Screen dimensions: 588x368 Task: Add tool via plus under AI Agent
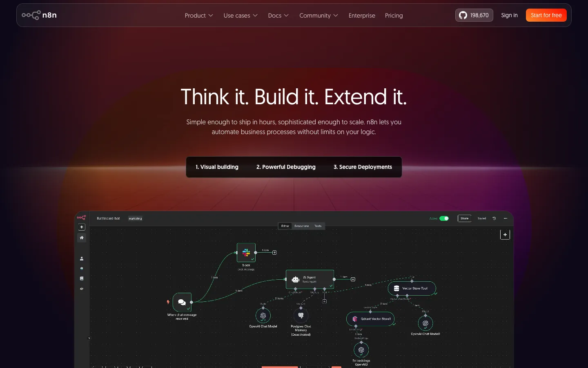coord(325,301)
